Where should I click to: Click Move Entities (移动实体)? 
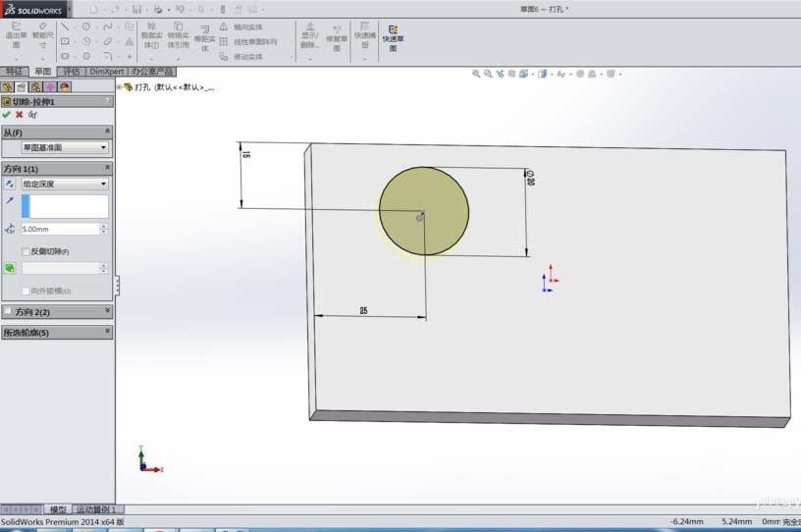[x=241, y=56]
